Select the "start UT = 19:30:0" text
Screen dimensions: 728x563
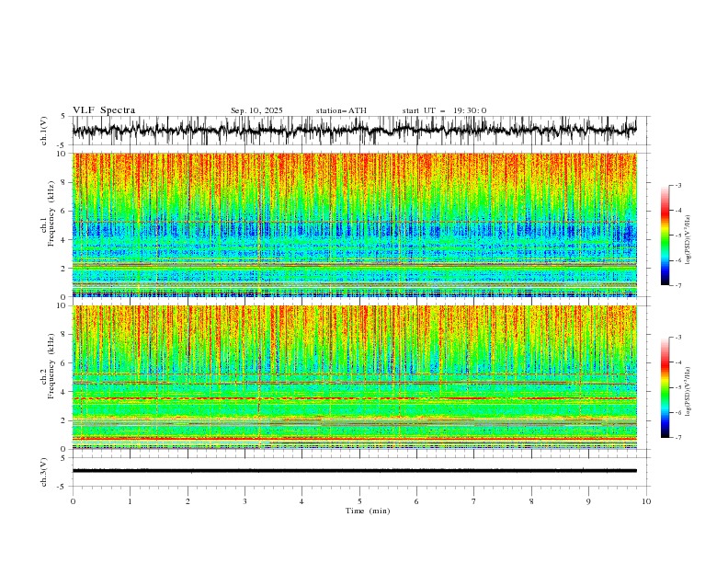pos(444,110)
